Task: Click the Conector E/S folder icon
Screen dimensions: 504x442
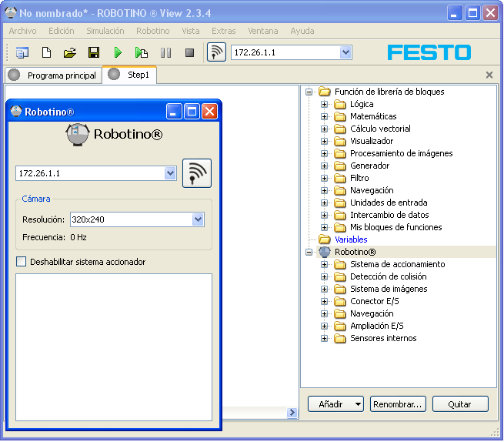Action: click(340, 301)
